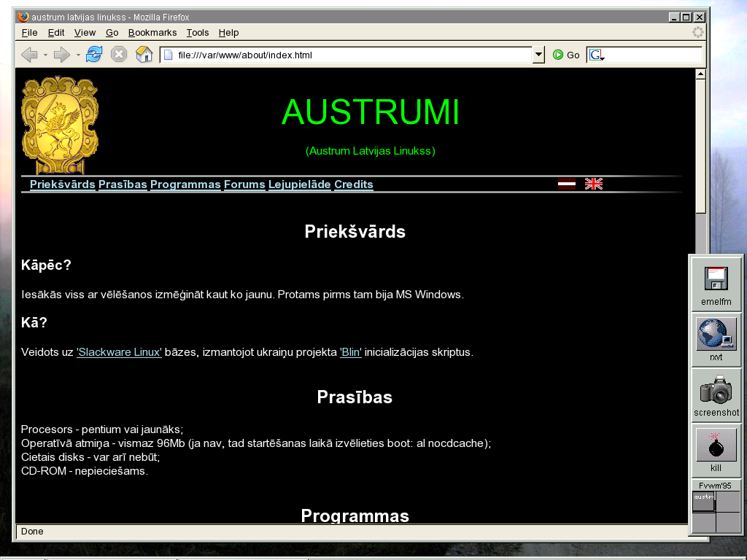Reload the page with the Refresh icon

click(94, 54)
